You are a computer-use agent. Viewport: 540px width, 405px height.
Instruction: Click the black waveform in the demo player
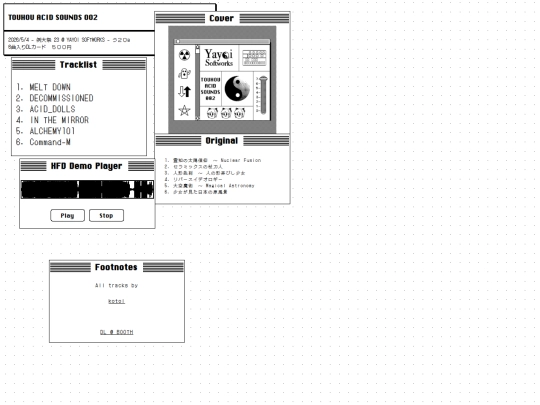pos(87,189)
